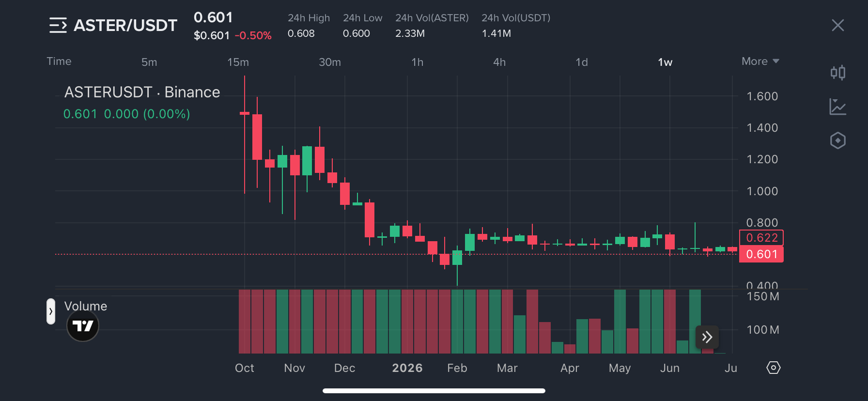Click the Jun label on time axis
868x401 pixels.
click(670, 368)
